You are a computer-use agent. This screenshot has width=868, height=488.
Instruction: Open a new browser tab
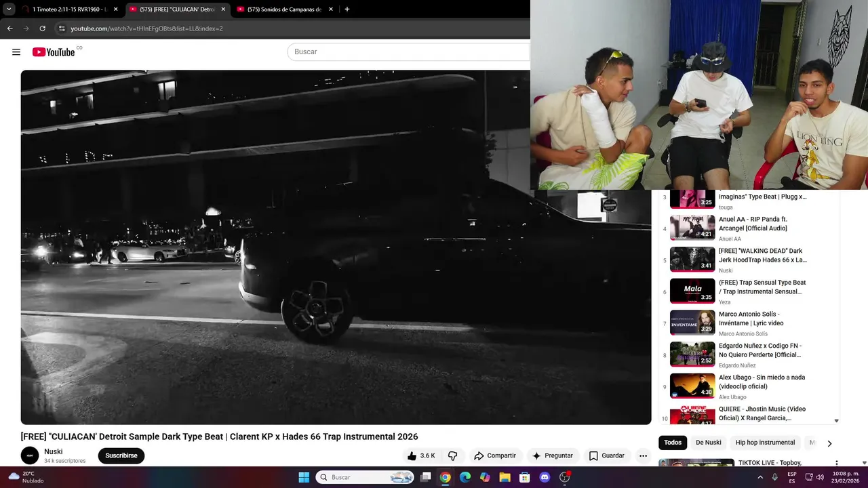click(x=347, y=9)
